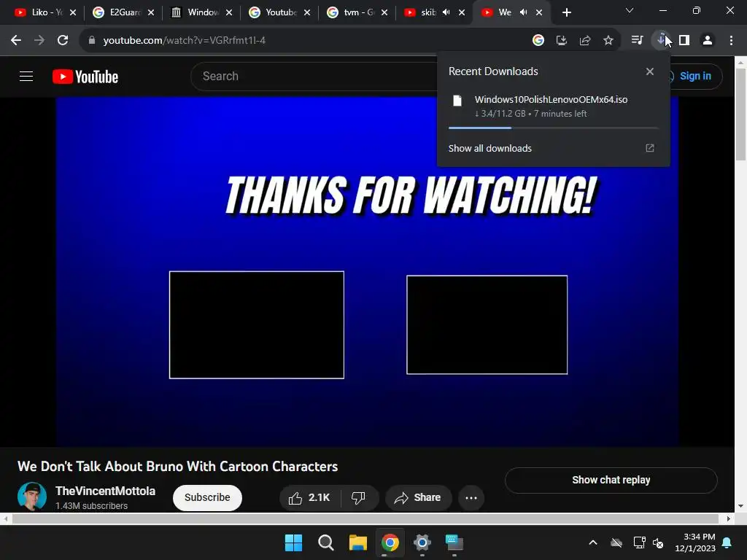Open Chrome three-dot menu
Viewport: 747px width, 560px height.
731,41
